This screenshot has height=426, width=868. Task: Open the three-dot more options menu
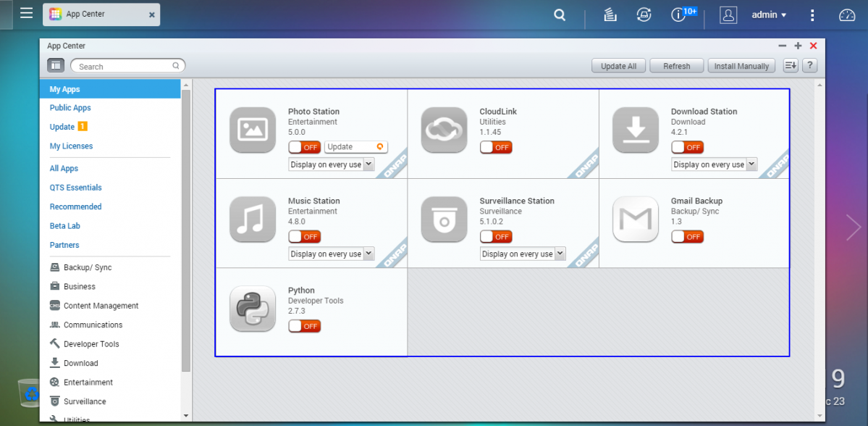pyautogui.click(x=812, y=15)
